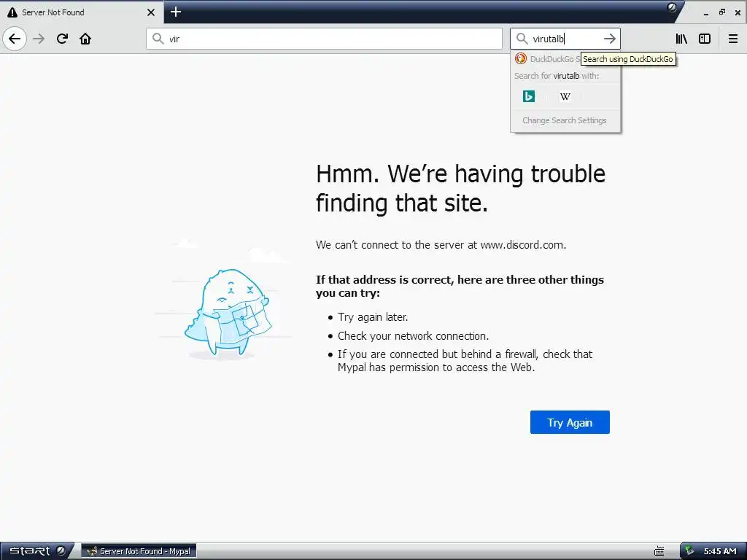Screen dimensions: 747x560
Task: Search virutalb using Wikipedia icon
Action: click(565, 96)
